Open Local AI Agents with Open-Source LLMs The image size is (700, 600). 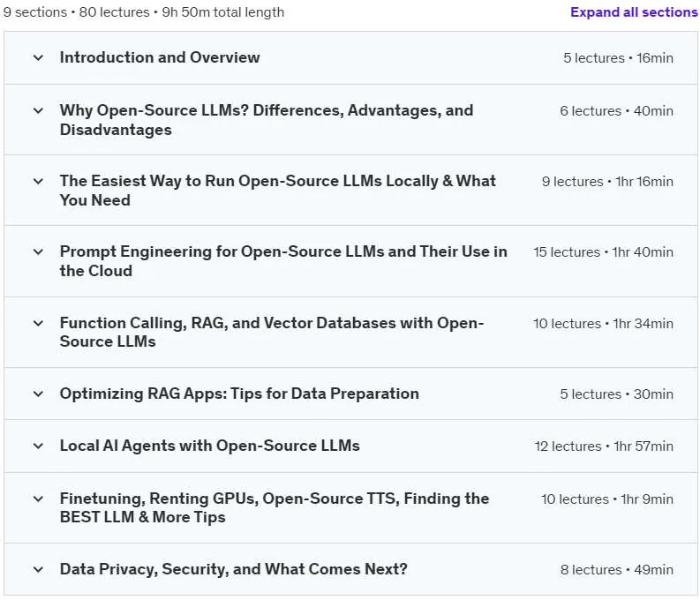[x=210, y=446]
